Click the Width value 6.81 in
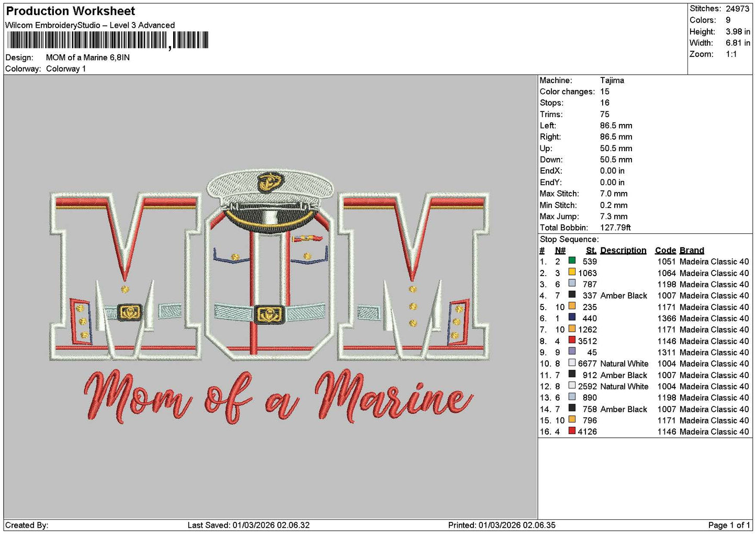 738,43
